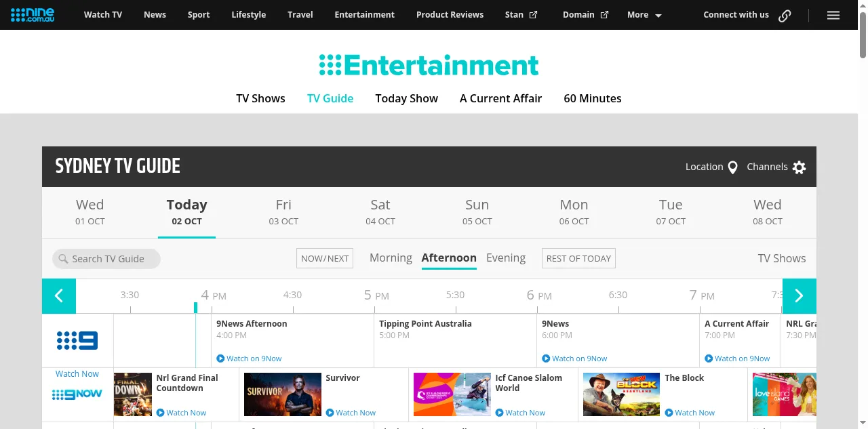This screenshot has height=429, width=868.
Task: Select Sat 04 Oct day tab
Action: pyautogui.click(x=380, y=211)
